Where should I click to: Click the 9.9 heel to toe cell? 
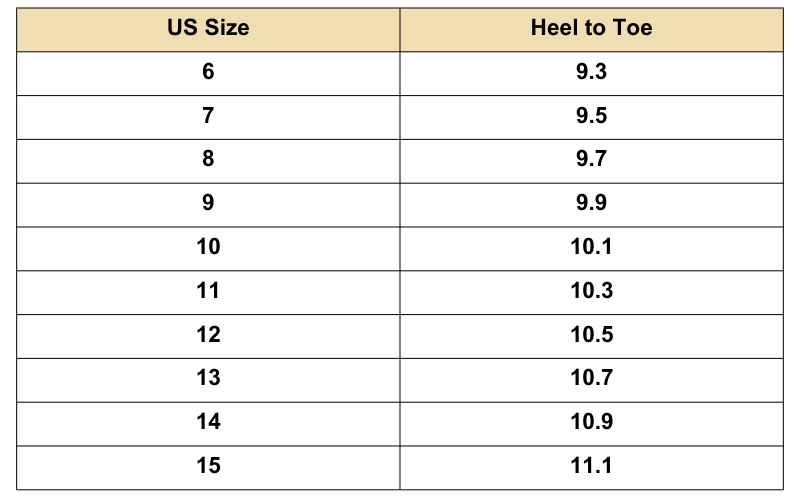tap(591, 203)
